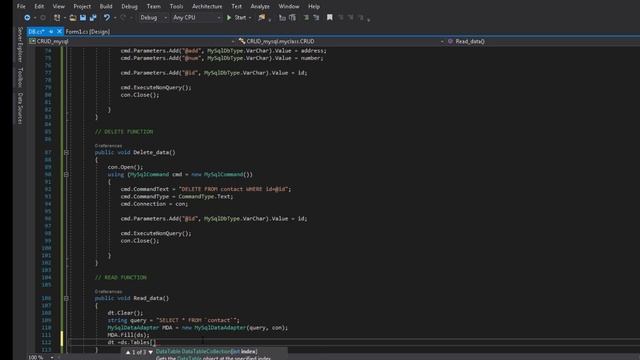Viewport: 640px width, 360px height.
Task: Click the Navigate Forward toolbar icon
Action: pos(43,18)
